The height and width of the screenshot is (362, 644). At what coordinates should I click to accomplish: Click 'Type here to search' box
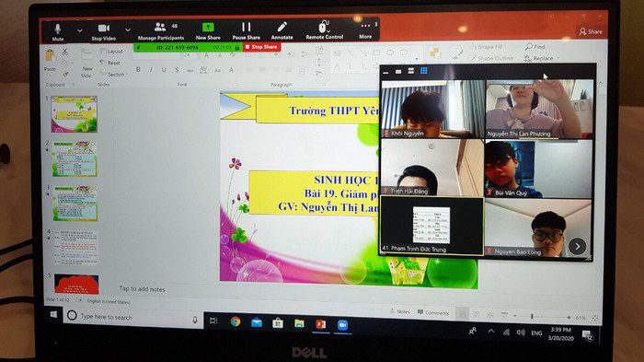click(x=133, y=317)
